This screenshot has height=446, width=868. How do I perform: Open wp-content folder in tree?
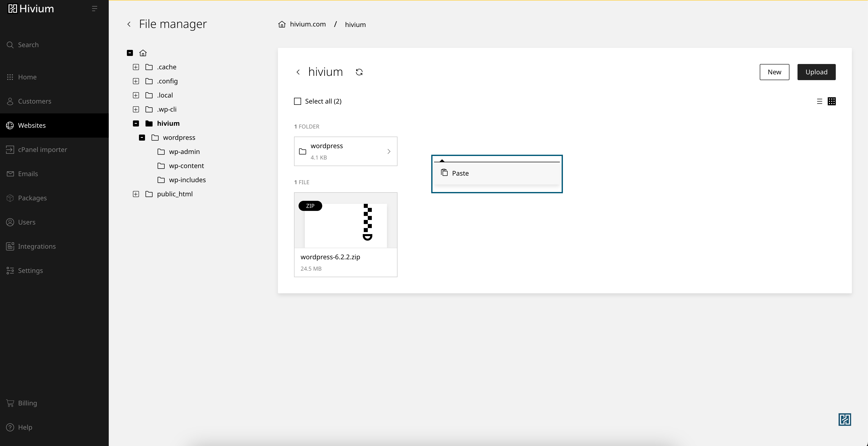pos(180,166)
